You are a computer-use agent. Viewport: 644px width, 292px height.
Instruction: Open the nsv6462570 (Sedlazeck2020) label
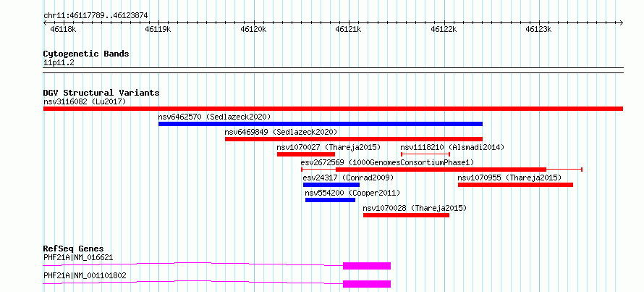(214, 117)
